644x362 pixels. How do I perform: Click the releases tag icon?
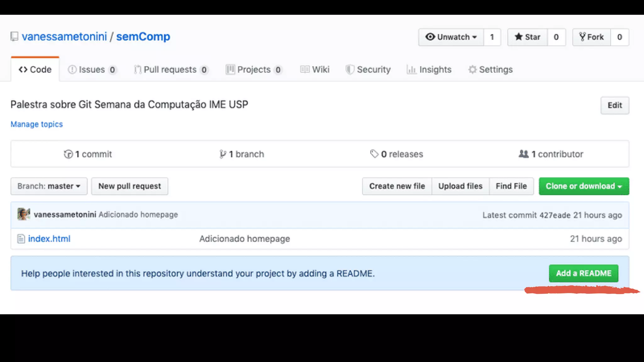click(374, 154)
